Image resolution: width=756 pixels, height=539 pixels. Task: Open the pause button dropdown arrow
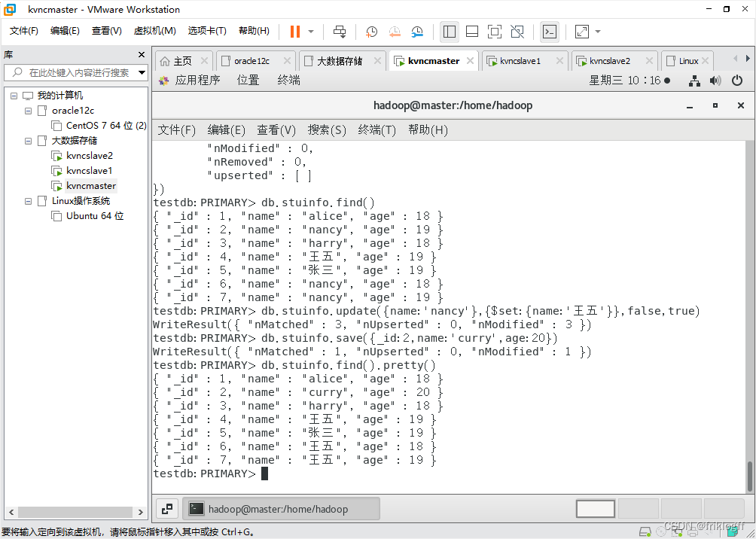309,32
